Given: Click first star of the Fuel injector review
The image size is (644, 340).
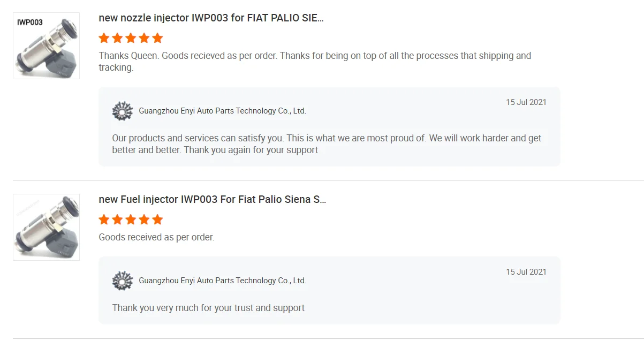Looking at the screenshot, I should point(104,220).
